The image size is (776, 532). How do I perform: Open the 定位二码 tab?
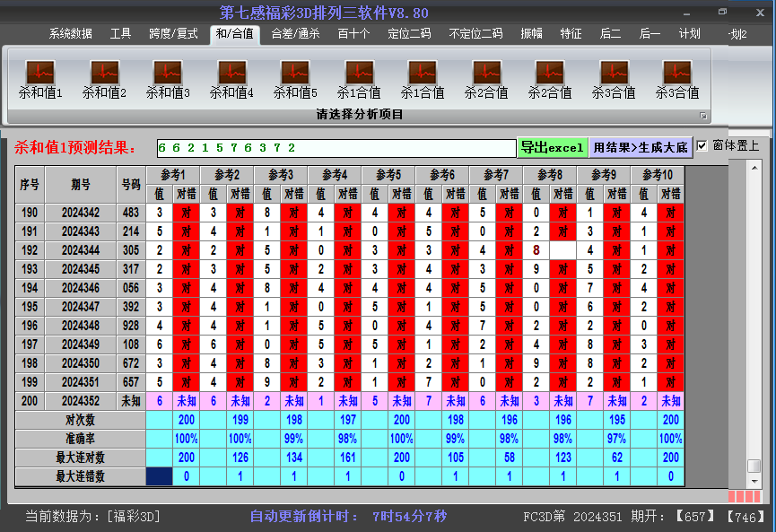409,34
